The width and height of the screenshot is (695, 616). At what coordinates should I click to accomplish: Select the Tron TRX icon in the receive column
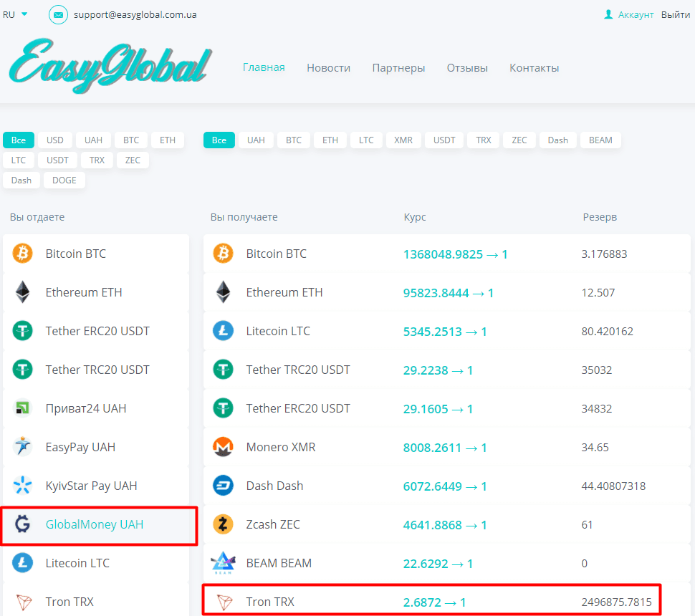(223, 602)
